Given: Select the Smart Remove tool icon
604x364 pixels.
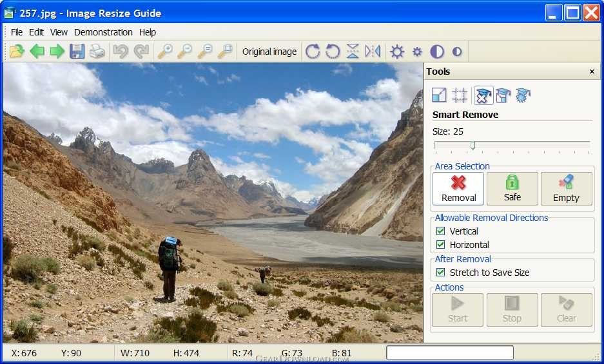Looking at the screenshot, I should coord(483,95).
